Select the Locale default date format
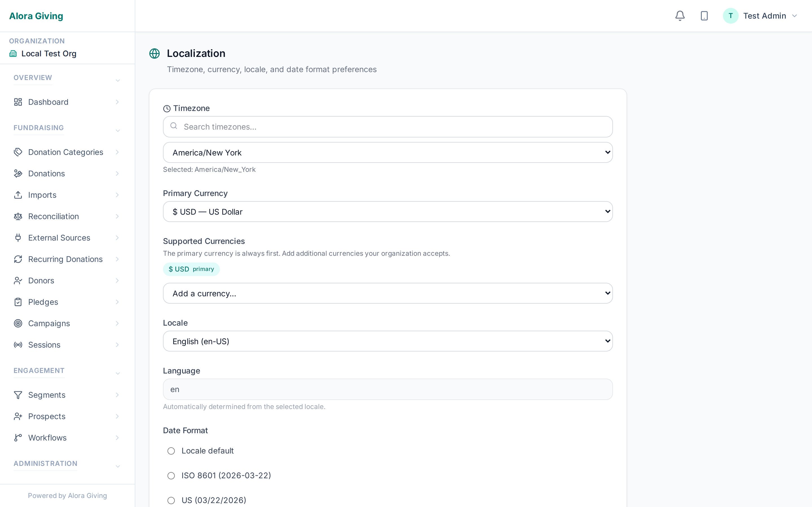The image size is (812, 507). tap(171, 451)
